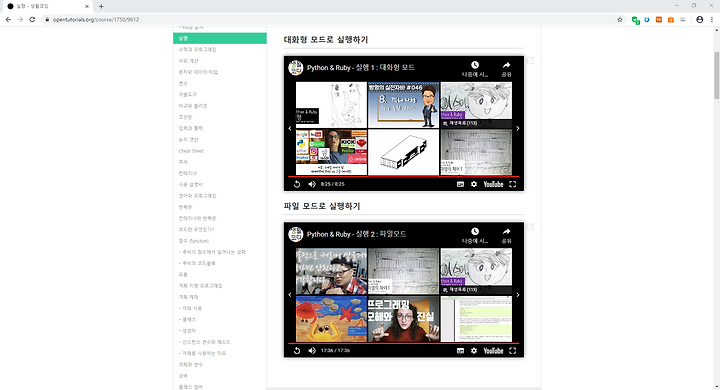Open the 함수 (function) sidebar lesson
Screen dimensions: 720x390
coord(194,241)
